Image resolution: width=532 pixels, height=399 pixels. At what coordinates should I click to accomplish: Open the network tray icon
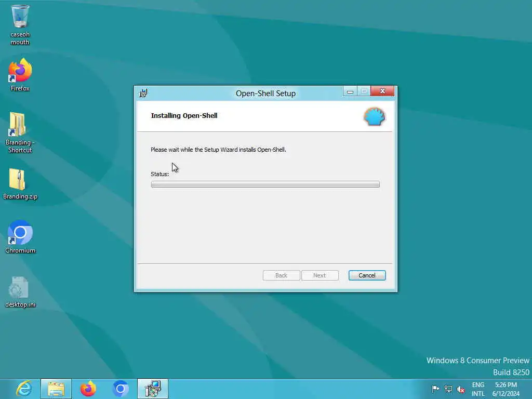(x=448, y=389)
